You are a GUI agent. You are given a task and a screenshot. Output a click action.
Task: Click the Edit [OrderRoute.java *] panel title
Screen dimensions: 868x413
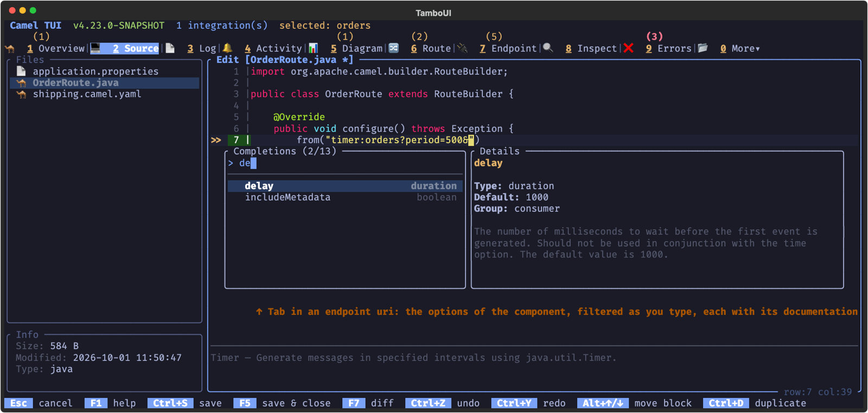tap(285, 60)
